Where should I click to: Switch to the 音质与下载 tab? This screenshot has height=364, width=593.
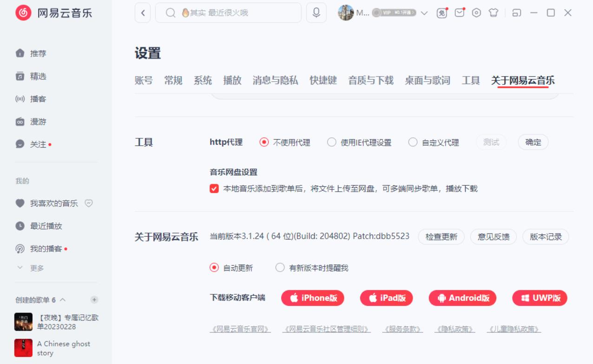(x=371, y=80)
